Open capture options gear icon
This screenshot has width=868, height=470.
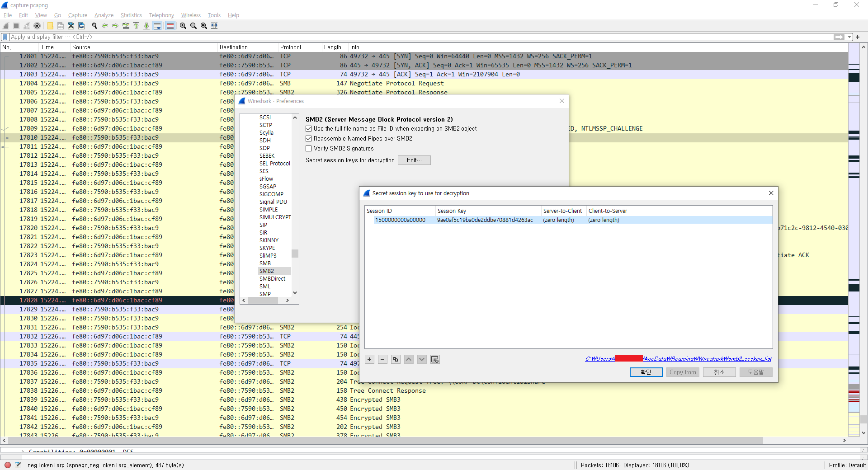(37, 26)
